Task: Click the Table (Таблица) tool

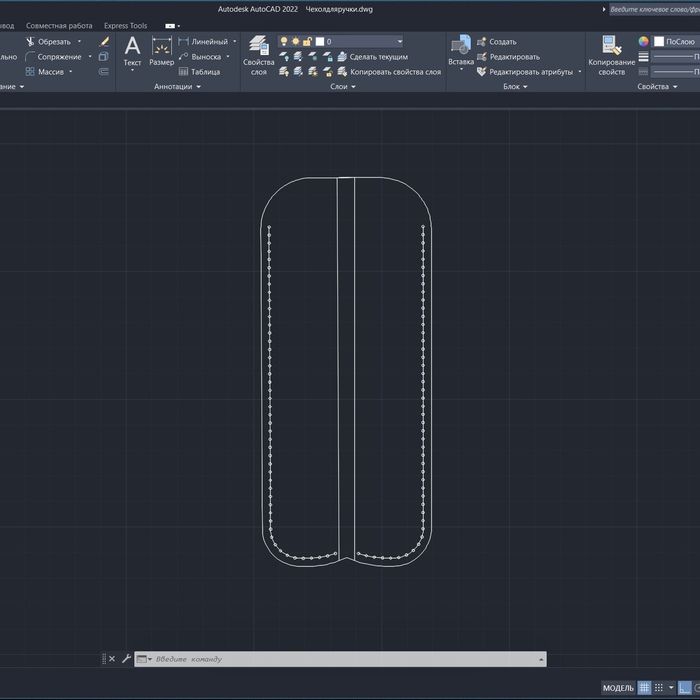Action: click(199, 72)
